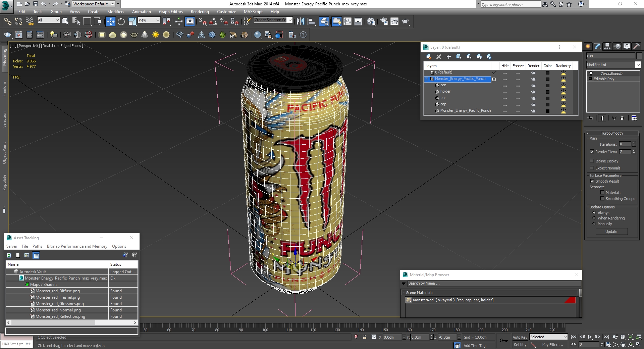Uncheck Smooth Result checkbox
This screenshot has height=349, width=644.
[592, 181]
